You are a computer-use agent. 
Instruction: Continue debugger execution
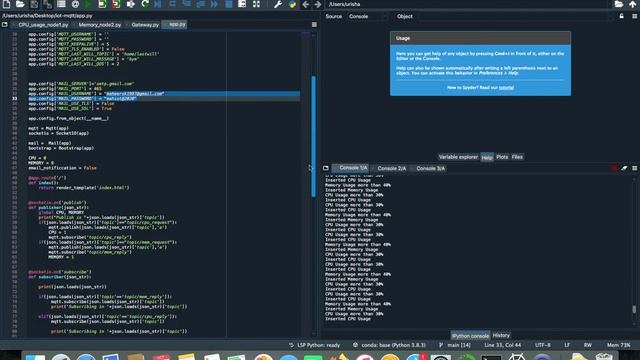214,4
